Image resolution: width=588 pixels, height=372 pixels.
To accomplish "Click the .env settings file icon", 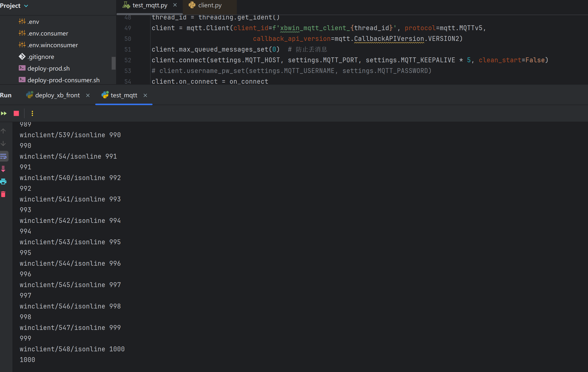I will pyautogui.click(x=22, y=21).
